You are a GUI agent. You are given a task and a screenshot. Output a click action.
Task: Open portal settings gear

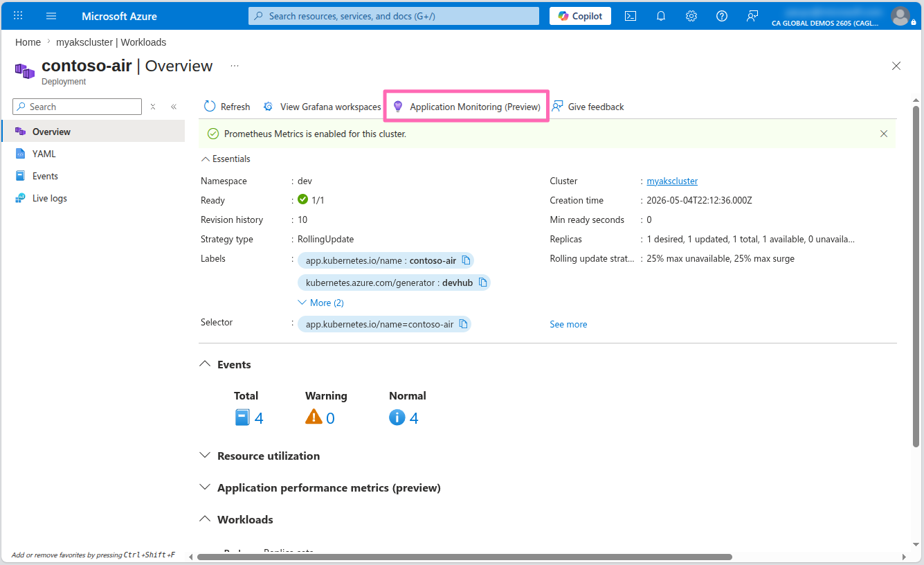point(691,16)
